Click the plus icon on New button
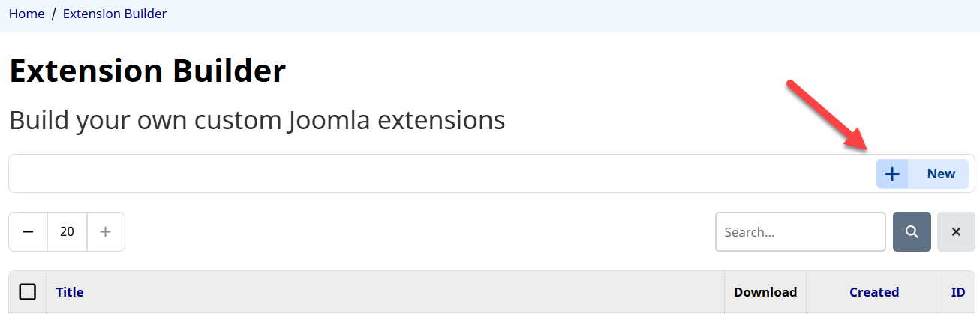Viewport: 980px width, 314px height. (x=892, y=174)
